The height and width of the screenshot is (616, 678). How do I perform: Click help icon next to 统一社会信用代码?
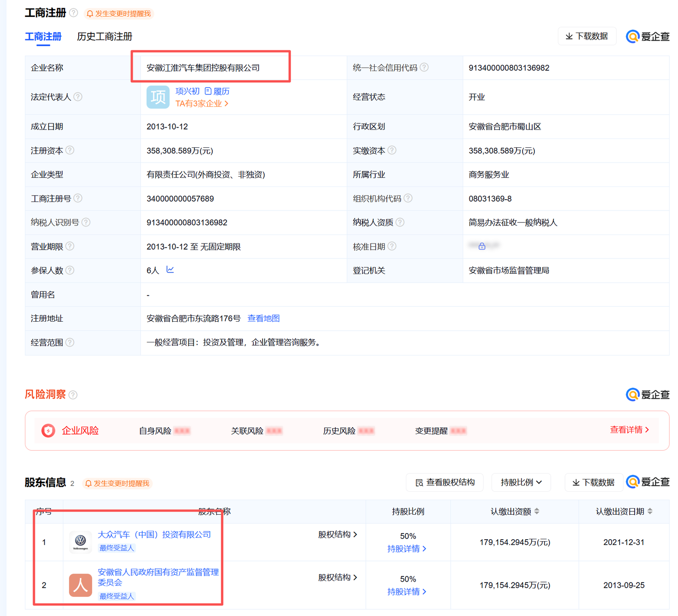424,67
